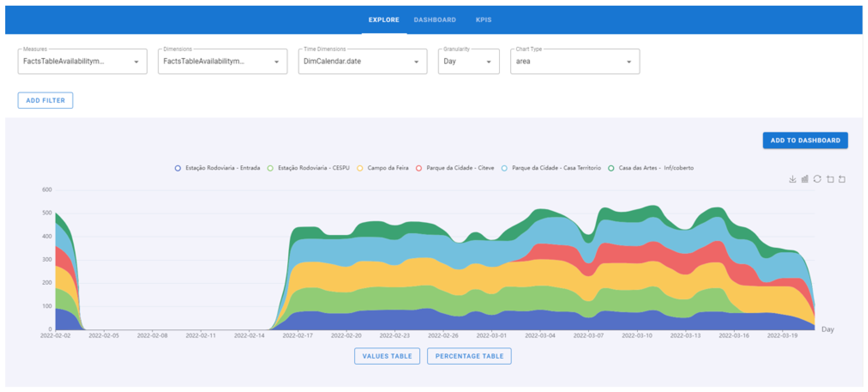The image size is (868, 392).
Task: Click the Add Filter button
Action: [x=45, y=100]
